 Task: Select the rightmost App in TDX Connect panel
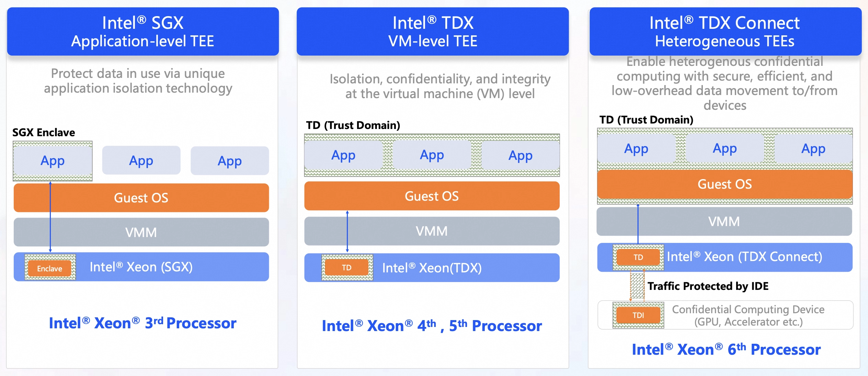(x=813, y=149)
